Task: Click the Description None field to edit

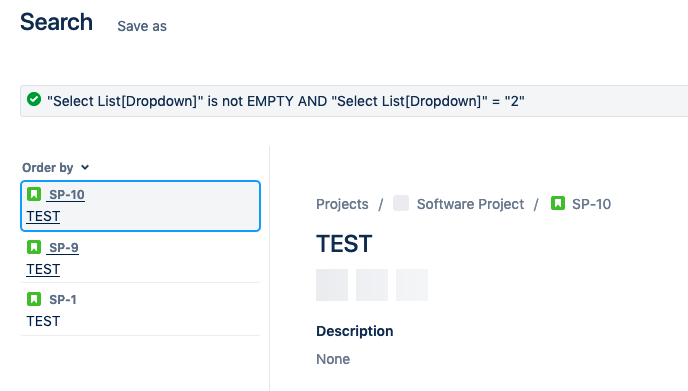Action: 333,359
